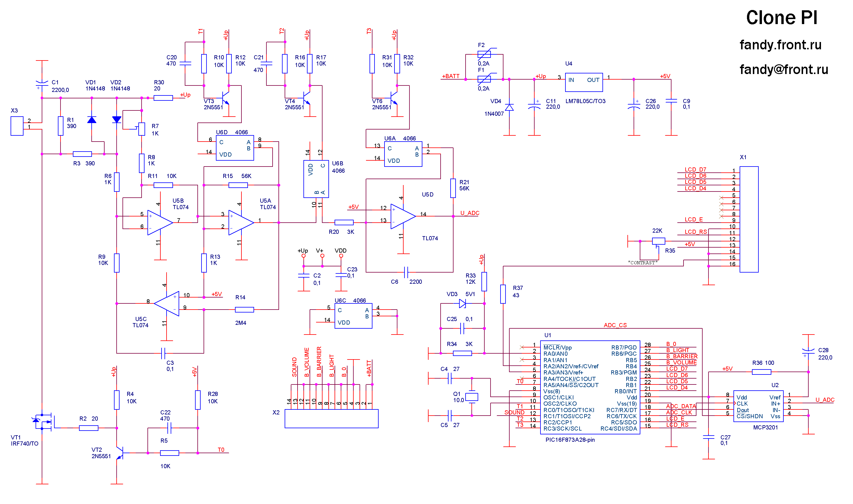Click the U1 PIC16F873A chip body
This screenshot has width=853, height=504.
tap(590, 387)
